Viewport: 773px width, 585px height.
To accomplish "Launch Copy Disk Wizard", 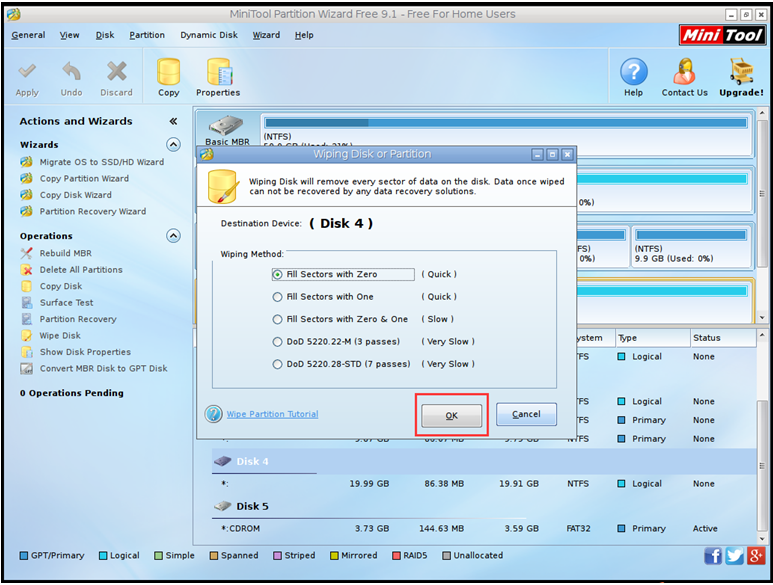I will pos(75,195).
